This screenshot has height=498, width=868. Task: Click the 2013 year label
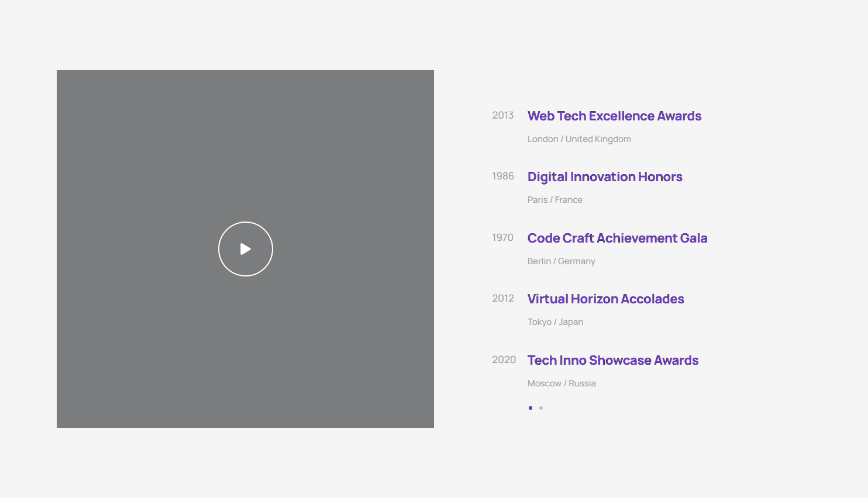coord(502,116)
